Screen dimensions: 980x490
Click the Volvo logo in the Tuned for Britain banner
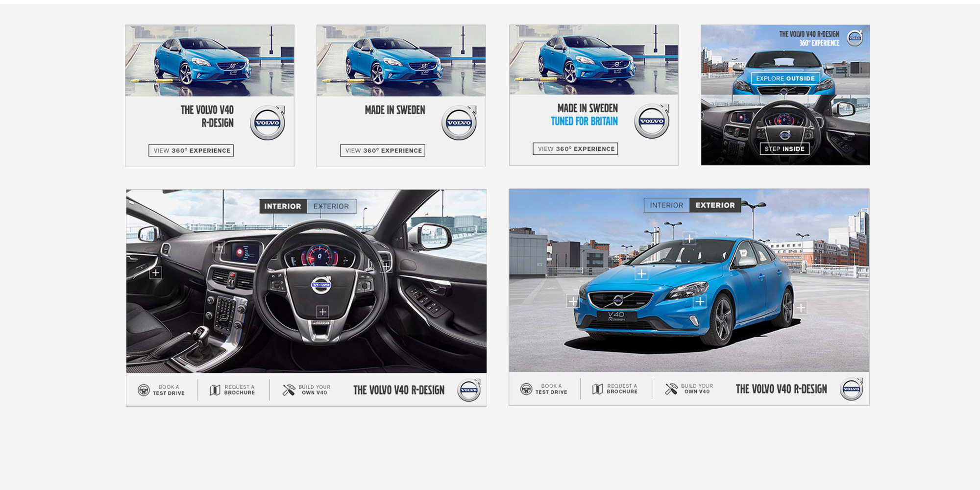(652, 121)
